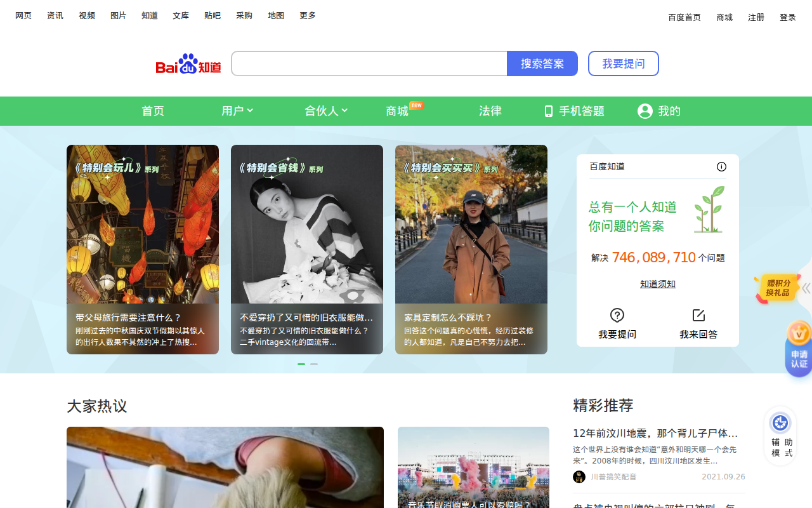The image size is (812, 508).
Task: Click the second carousel pagination dot
Action: [314, 364]
